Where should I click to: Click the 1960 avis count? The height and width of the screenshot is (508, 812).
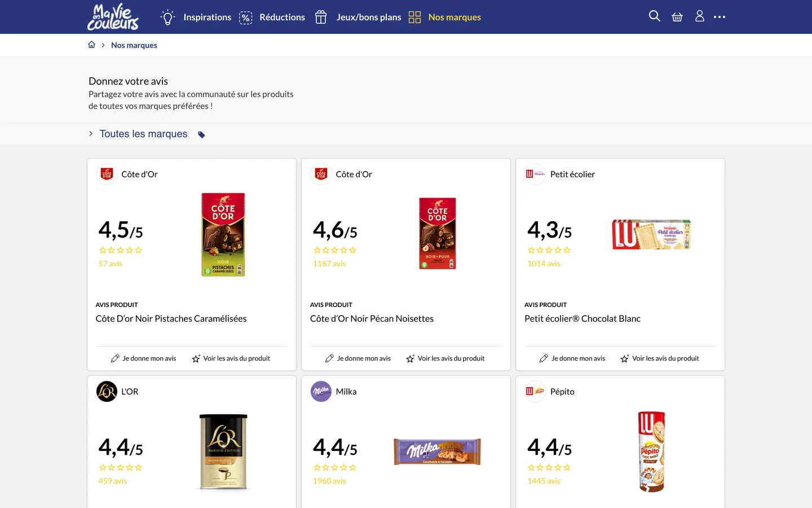329,481
